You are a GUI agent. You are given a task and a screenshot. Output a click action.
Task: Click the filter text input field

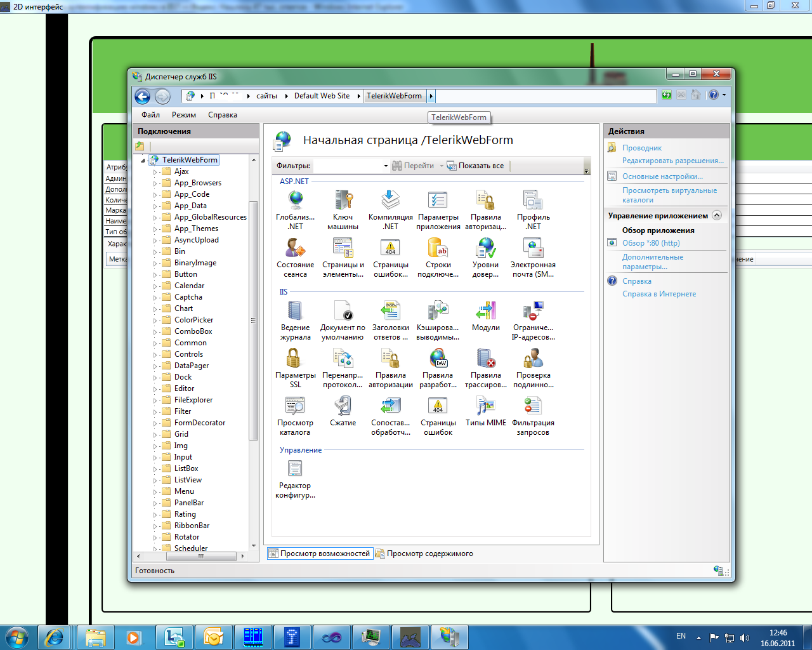pos(348,166)
